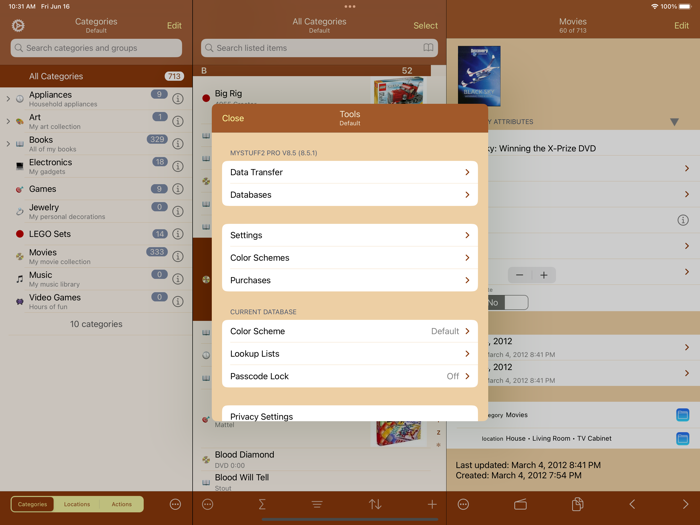Viewport: 700px width, 525px height.
Task: Select Video Games category
Action: (96, 301)
